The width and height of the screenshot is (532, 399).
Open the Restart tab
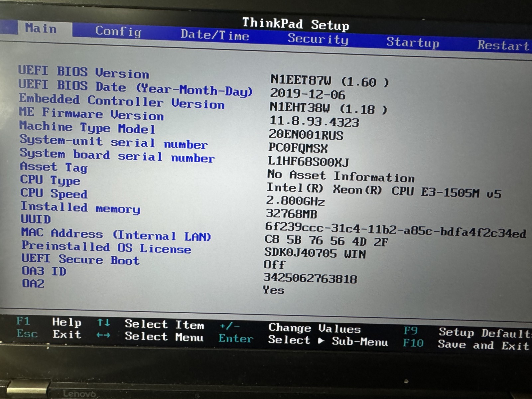pyautogui.click(x=504, y=45)
